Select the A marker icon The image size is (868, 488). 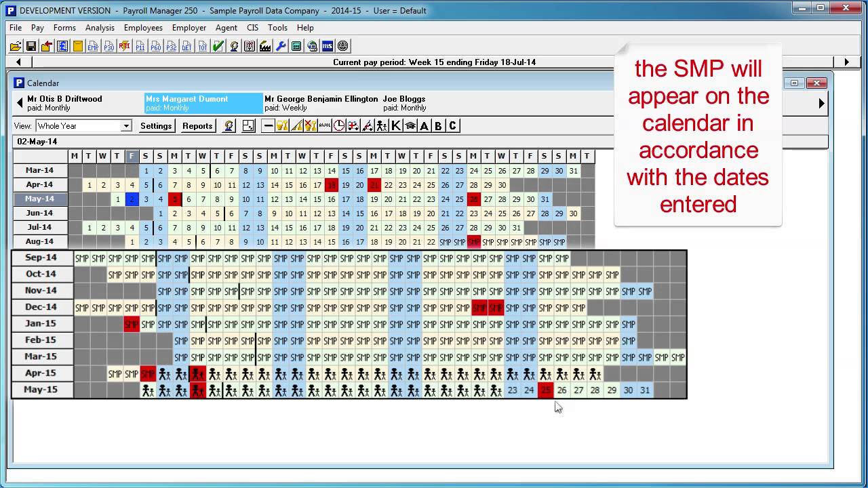pyautogui.click(x=425, y=125)
